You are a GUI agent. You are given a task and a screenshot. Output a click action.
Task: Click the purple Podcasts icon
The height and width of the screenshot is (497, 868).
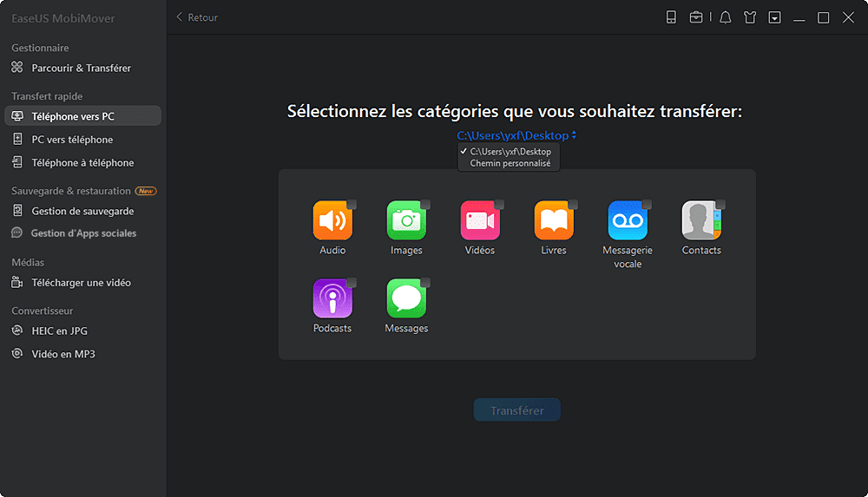tap(332, 299)
